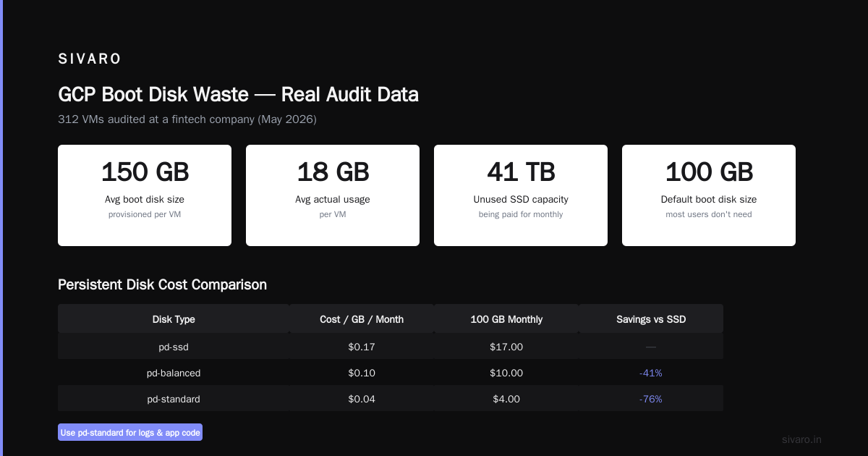
Task: Click the Use pd-standard for logs badge
Action: point(130,432)
